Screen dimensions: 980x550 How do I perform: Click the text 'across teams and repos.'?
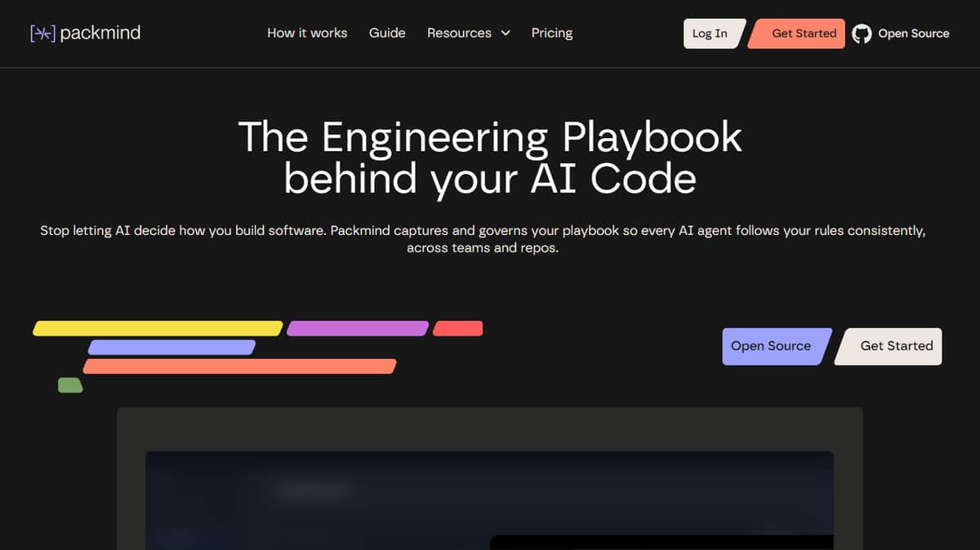(483, 248)
